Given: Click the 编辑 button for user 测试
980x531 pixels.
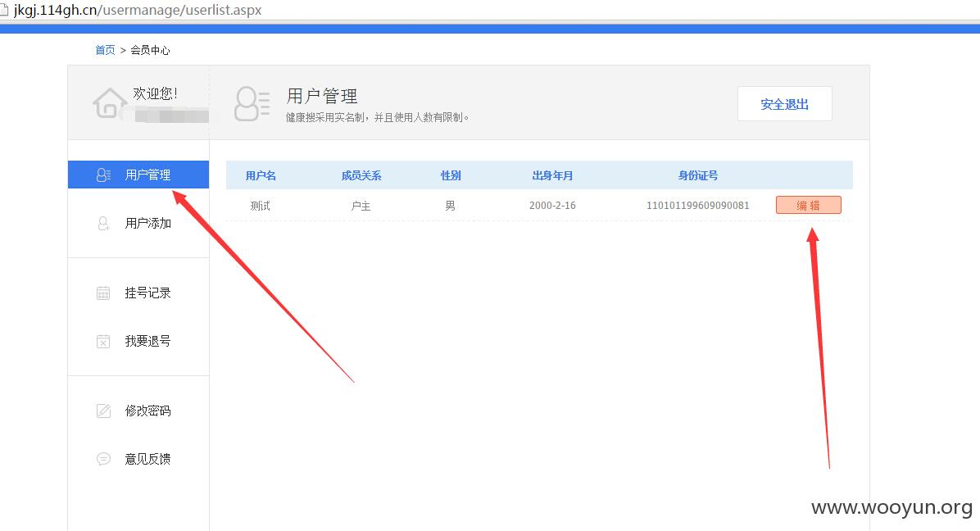Looking at the screenshot, I should tap(808, 205).
